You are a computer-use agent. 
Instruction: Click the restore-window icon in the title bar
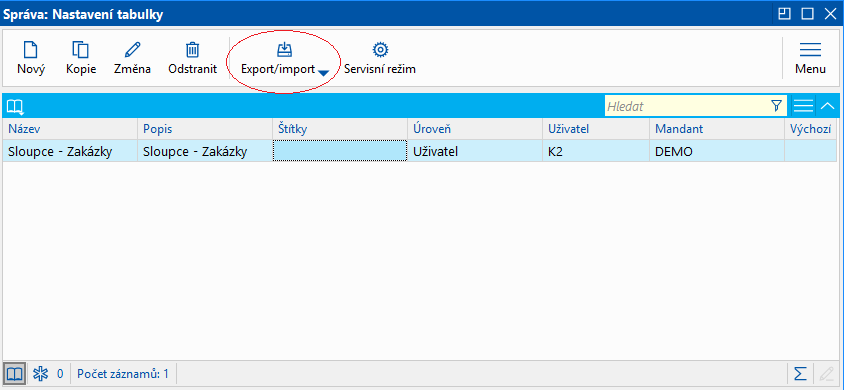(784, 14)
